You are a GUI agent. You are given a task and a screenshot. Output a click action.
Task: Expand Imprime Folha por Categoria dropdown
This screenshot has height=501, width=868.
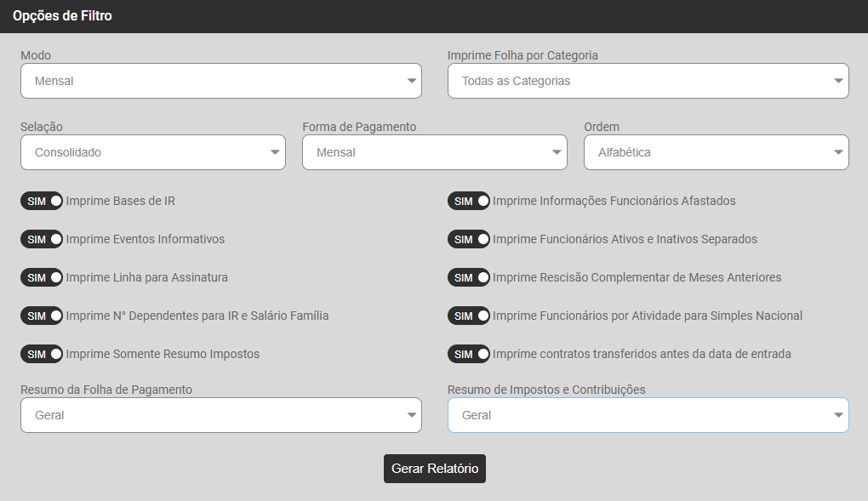[648, 81]
